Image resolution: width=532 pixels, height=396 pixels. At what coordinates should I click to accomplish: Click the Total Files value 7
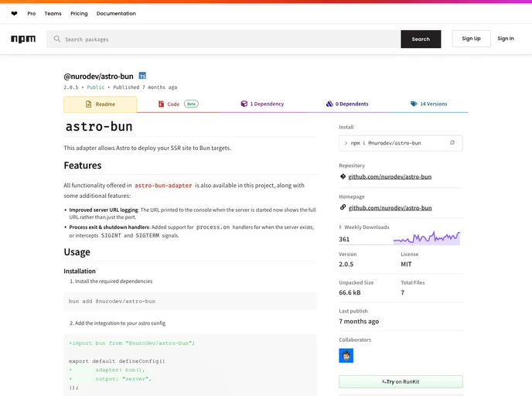(x=402, y=292)
